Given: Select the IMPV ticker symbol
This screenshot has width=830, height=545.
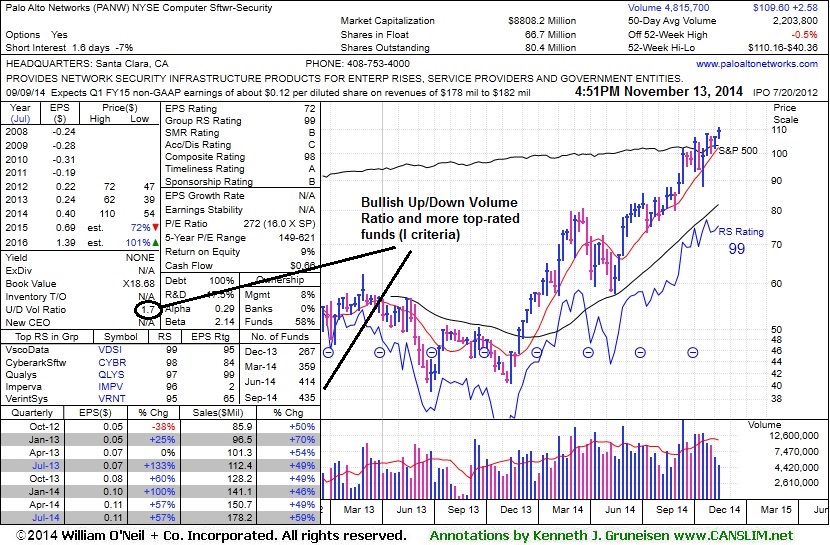Looking at the screenshot, I should tap(110, 387).
